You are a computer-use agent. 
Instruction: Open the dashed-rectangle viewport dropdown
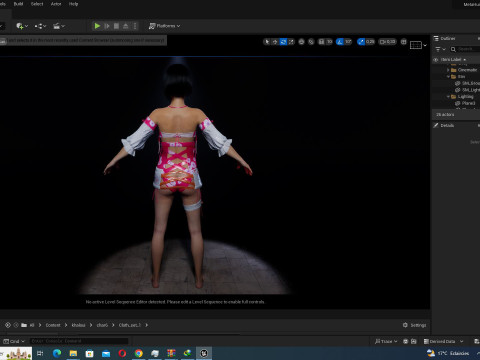(x=418, y=45)
